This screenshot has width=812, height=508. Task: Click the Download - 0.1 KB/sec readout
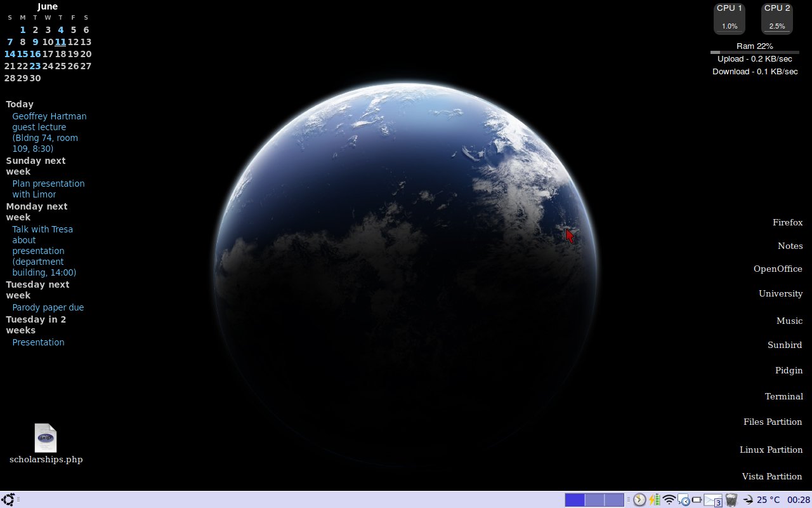point(755,71)
